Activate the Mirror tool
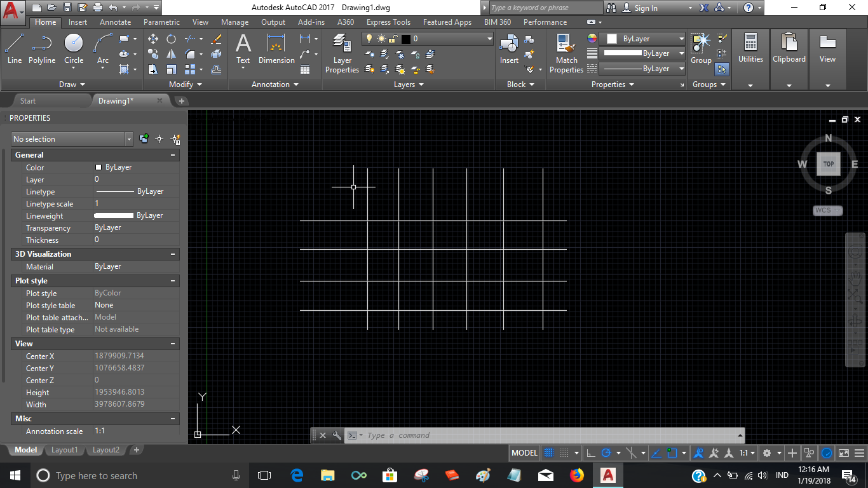This screenshot has height=488, width=868. (171, 54)
